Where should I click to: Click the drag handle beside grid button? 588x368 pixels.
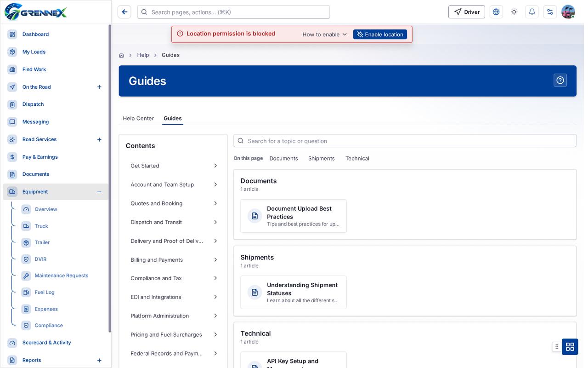tap(557, 346)
